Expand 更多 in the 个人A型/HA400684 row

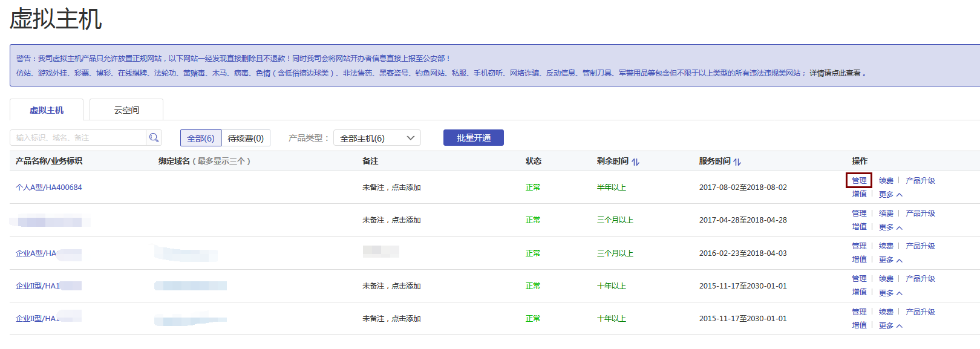(x=890, y=195)
